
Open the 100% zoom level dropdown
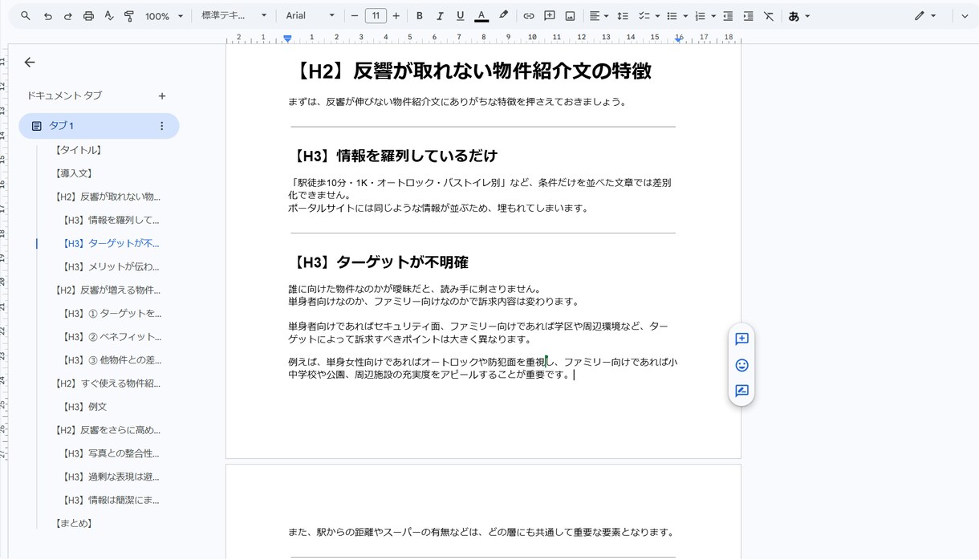tap(164, 16)
